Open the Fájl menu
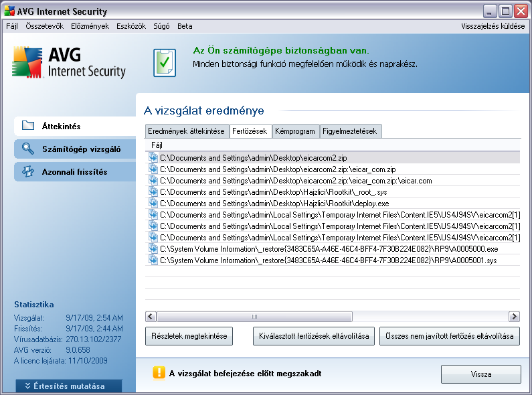The width and height of the screenshot is (532, 395). point(12,26)
